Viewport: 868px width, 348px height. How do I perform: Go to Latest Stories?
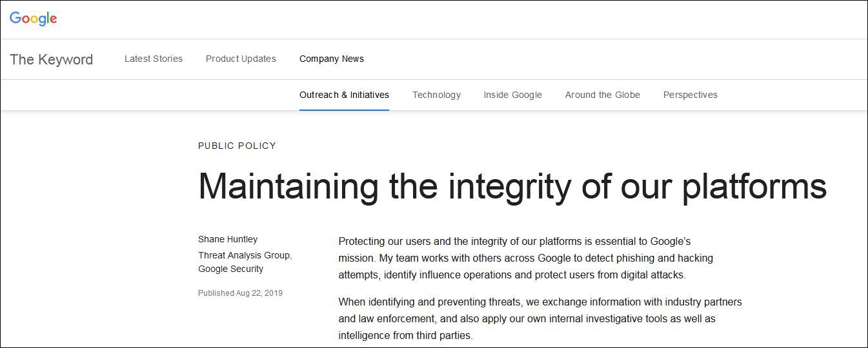tap(154, 59)
